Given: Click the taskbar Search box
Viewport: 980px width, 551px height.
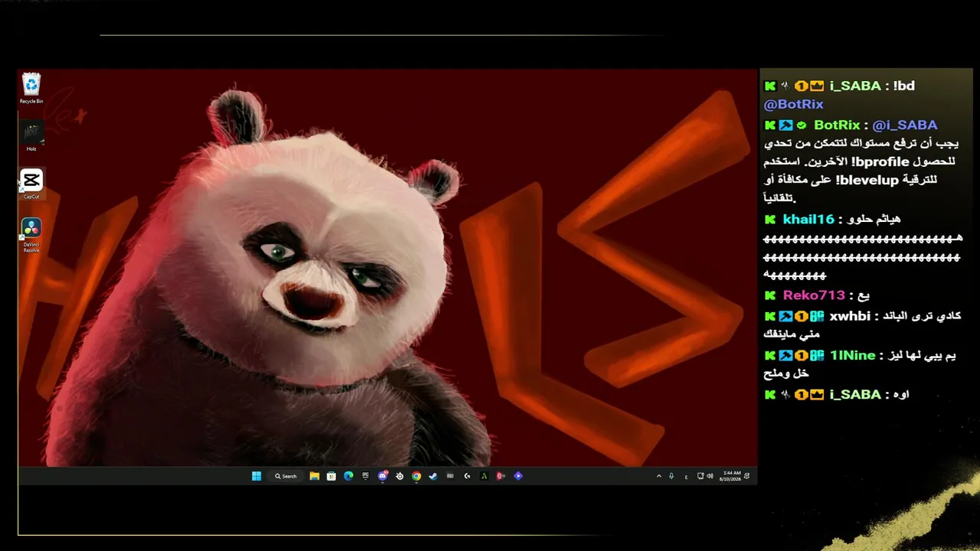Looking at the screenshot, I should [x=286, y=476].
